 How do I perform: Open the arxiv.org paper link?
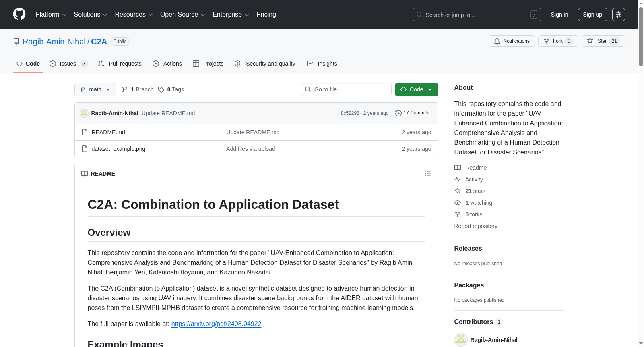click(216, 324)
